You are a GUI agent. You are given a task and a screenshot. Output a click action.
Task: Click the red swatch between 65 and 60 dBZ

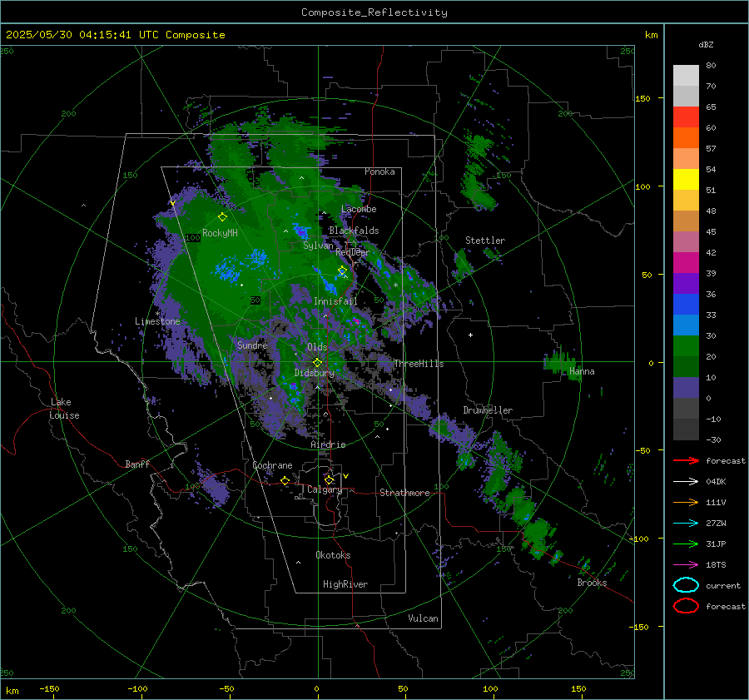pyautogui.click(x=686, y=117)
